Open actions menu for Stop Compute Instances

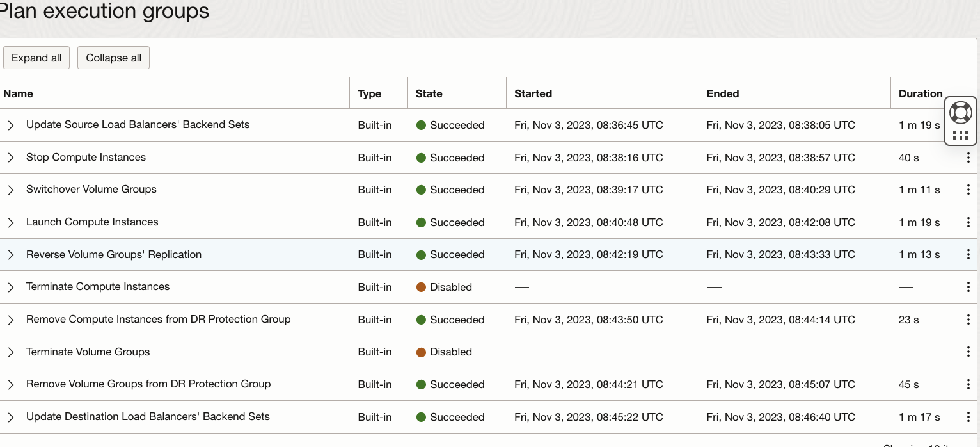[968, 158]
